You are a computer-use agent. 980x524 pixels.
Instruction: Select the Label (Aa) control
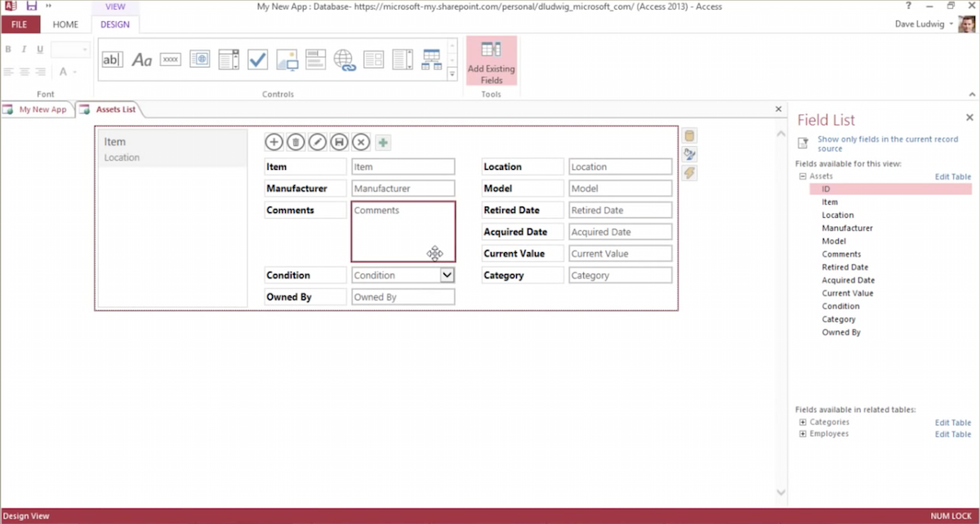point(142,59)
